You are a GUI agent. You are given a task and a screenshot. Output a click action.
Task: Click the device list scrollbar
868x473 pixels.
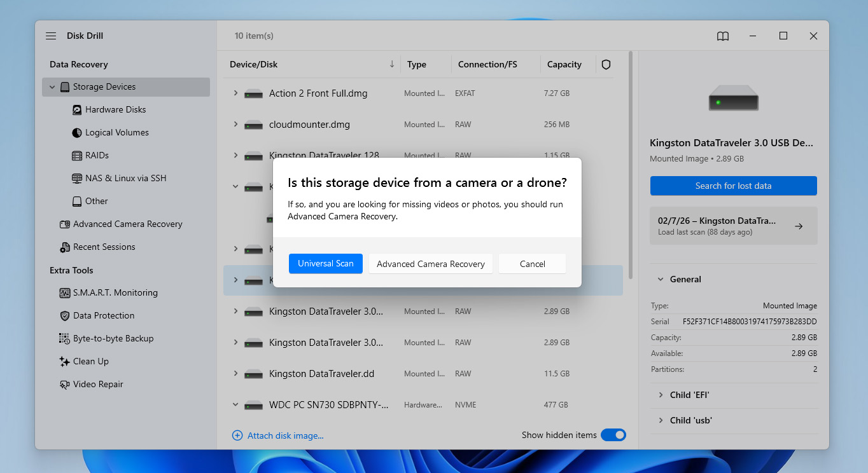tap(631, 165)
